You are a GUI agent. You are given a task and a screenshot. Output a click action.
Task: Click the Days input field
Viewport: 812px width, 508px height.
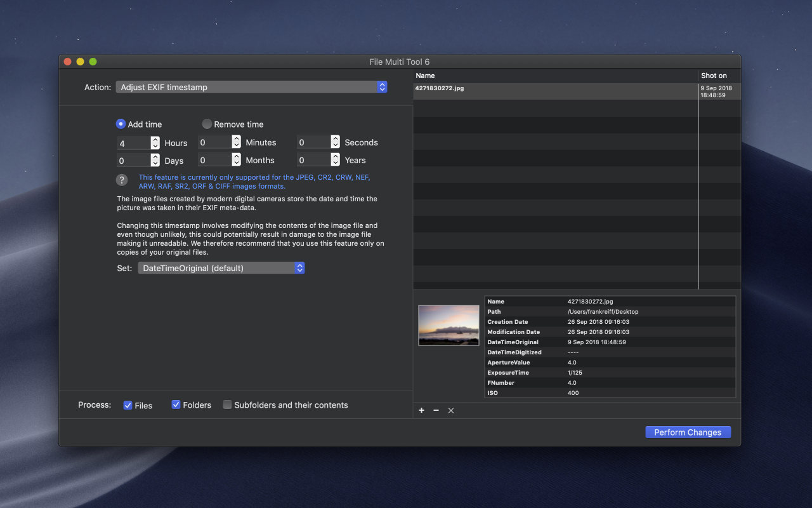click(x=134, y=161)
